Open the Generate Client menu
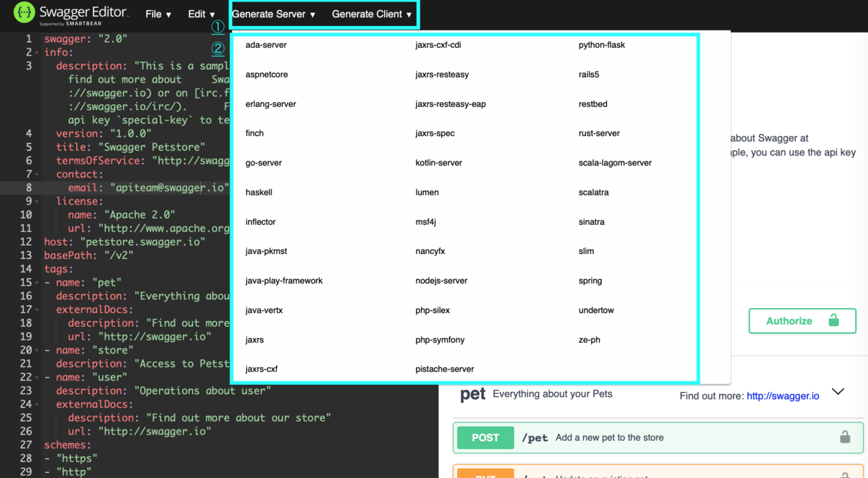This screenshot has height=478, width=868. pyautogui.click(x=372, y=14)
